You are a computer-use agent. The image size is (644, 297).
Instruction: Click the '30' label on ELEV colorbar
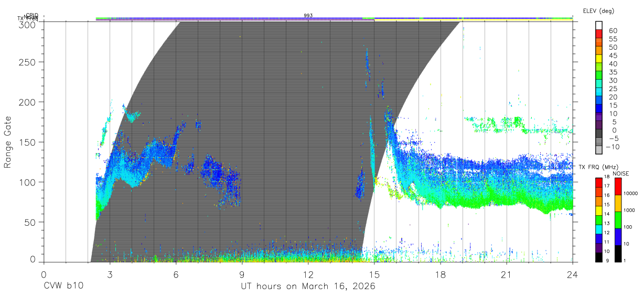coord(613,80)
